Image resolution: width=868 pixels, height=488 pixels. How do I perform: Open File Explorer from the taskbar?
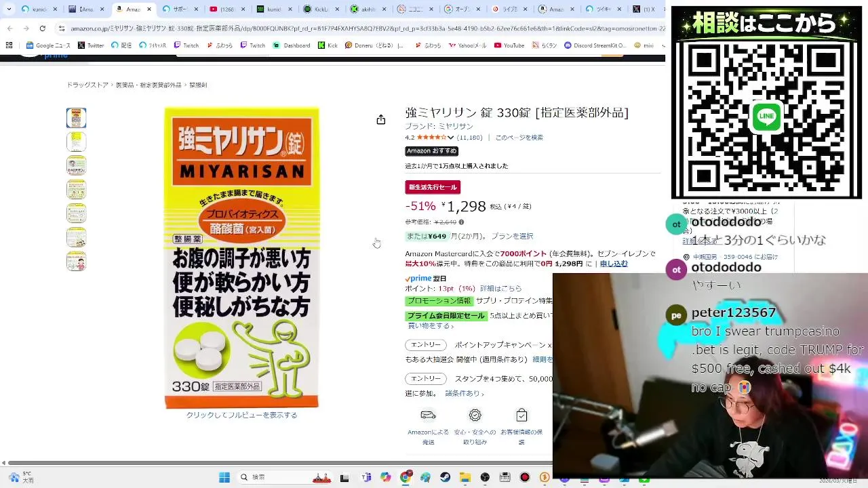[x=465, y=478]
